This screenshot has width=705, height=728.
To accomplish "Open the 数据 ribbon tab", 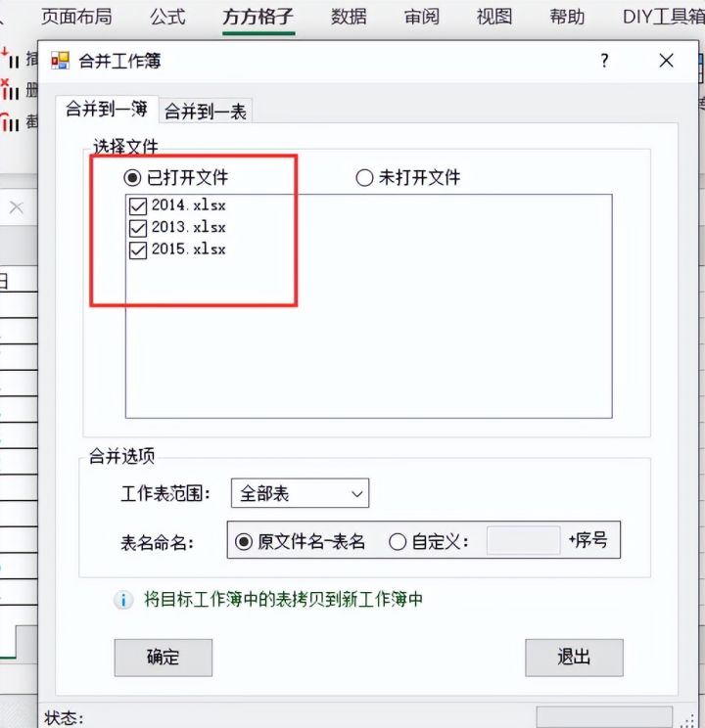I will pyautogui.click(x=349, y=18).
